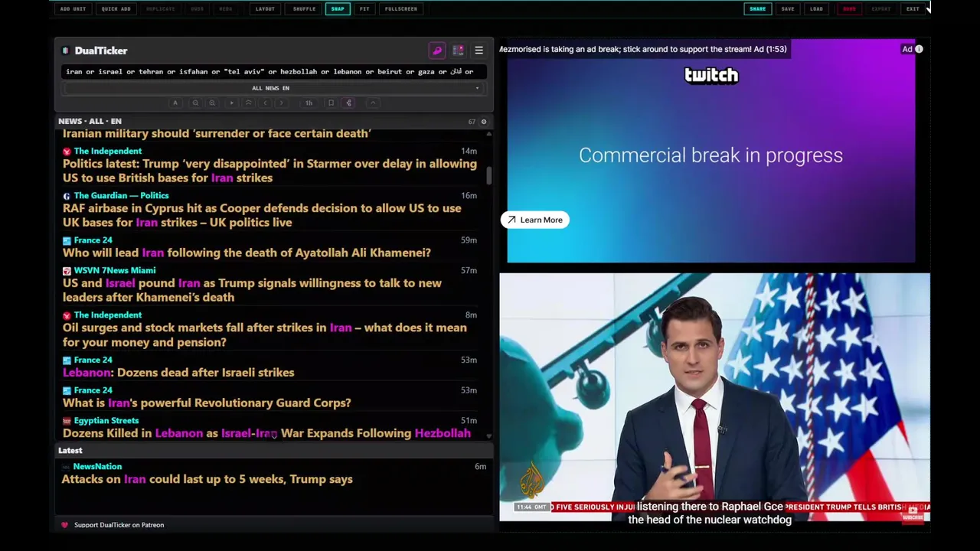Click the 67 item count label

click(x=472, y=122)
